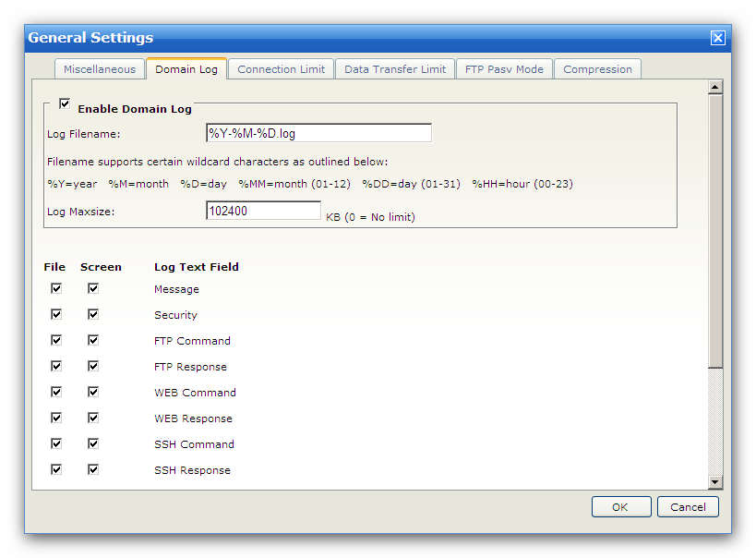756x558 pixels.
Task: Toggle Screen checkbox for SSH Command
Action: tap(93, 443)
